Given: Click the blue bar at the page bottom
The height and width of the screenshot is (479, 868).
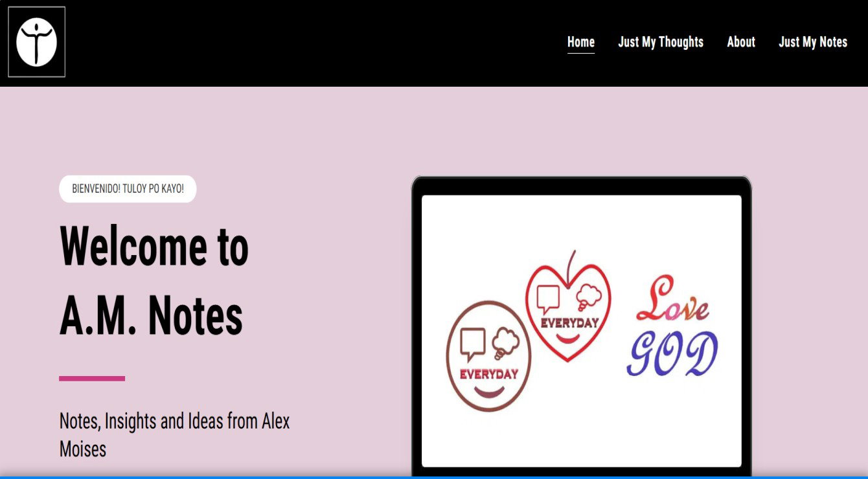Looking at the screenshot, I should (x=434, y=476).
